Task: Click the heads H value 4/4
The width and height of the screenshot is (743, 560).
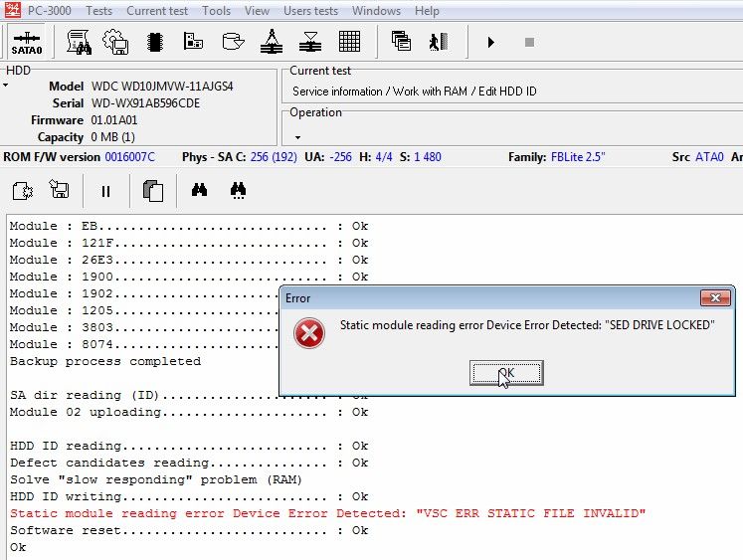Action: (x=384, y=157)
